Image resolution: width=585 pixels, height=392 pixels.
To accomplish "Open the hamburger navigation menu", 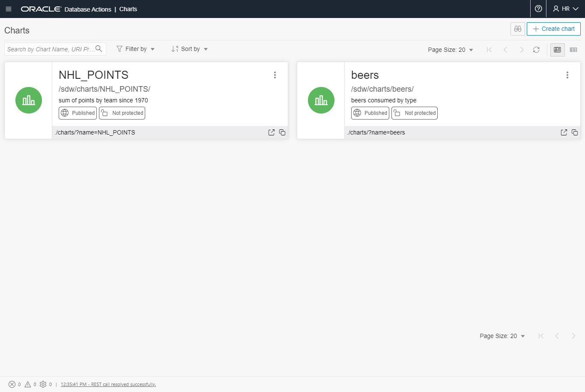I will pyautogui.click(x=9, y=9).
